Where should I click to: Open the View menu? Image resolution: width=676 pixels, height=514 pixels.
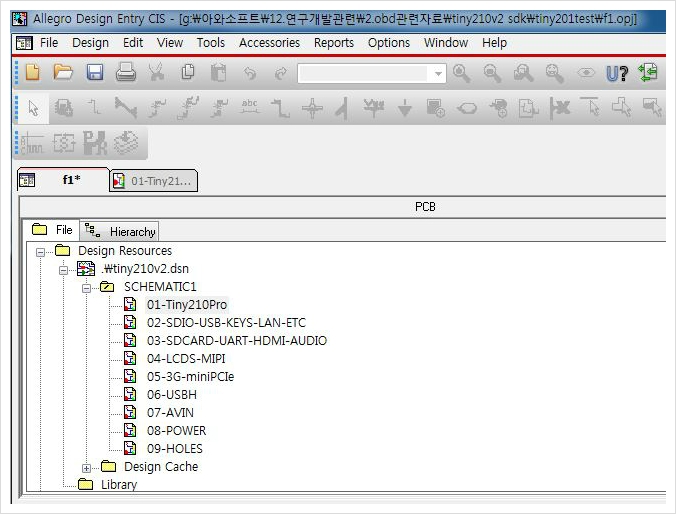click(169, 43)
